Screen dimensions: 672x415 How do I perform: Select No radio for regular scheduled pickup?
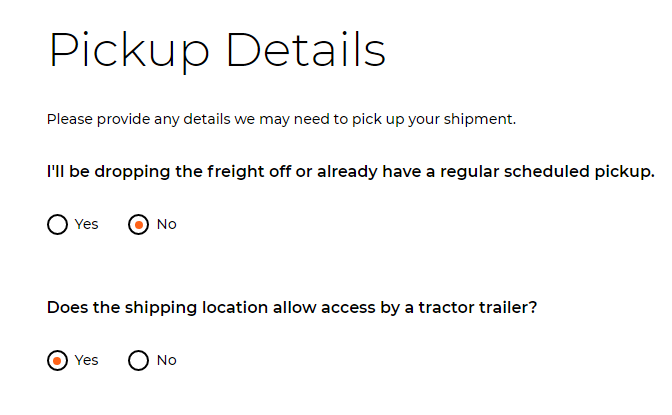point(139,225)
